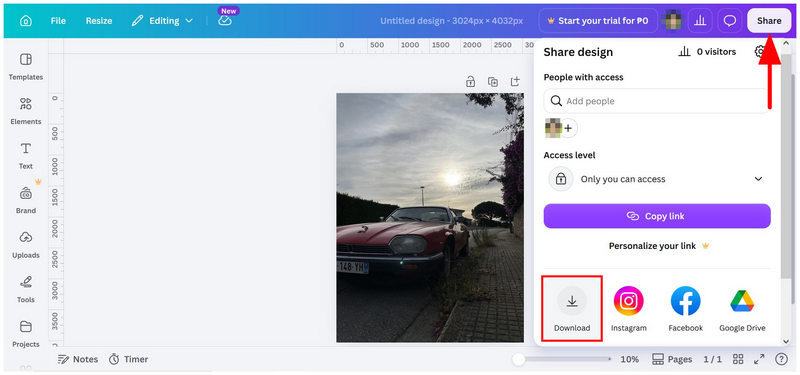Open the Pages view button

tap(672, 359)
